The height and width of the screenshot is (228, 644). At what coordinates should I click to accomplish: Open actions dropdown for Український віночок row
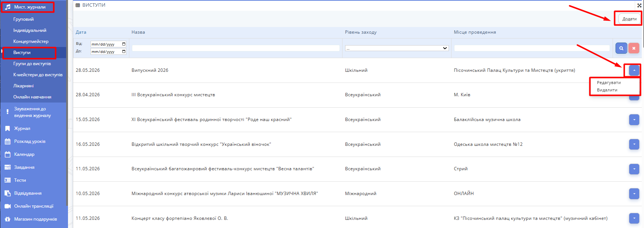pyautogui.click(x=634, y=144)
